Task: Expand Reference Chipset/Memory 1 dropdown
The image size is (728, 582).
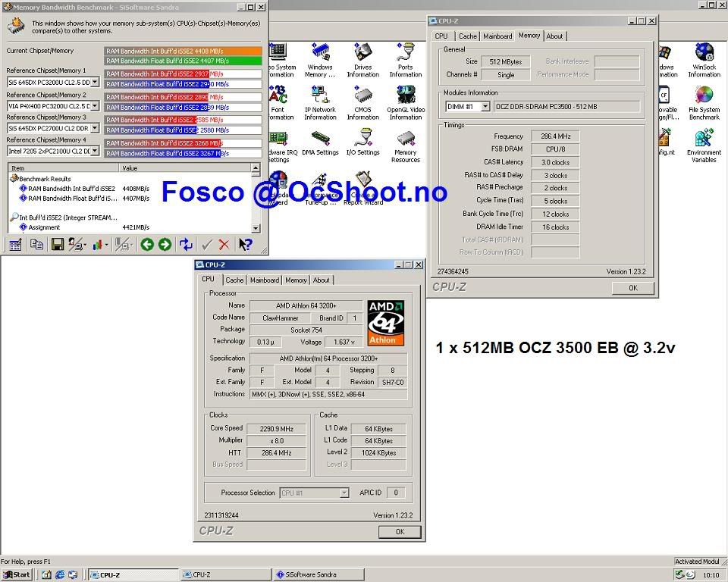Action: click(x=95, y=82)
